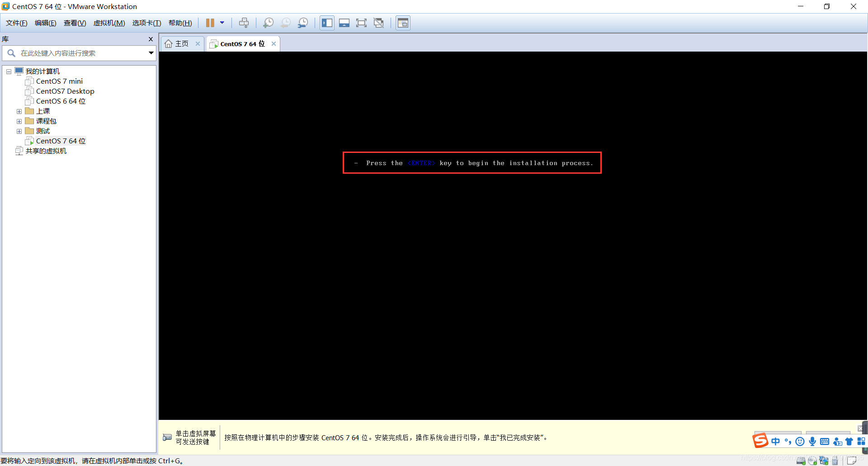Pause the virtual machine
This screenshot has width=868, height=466.
210,23
